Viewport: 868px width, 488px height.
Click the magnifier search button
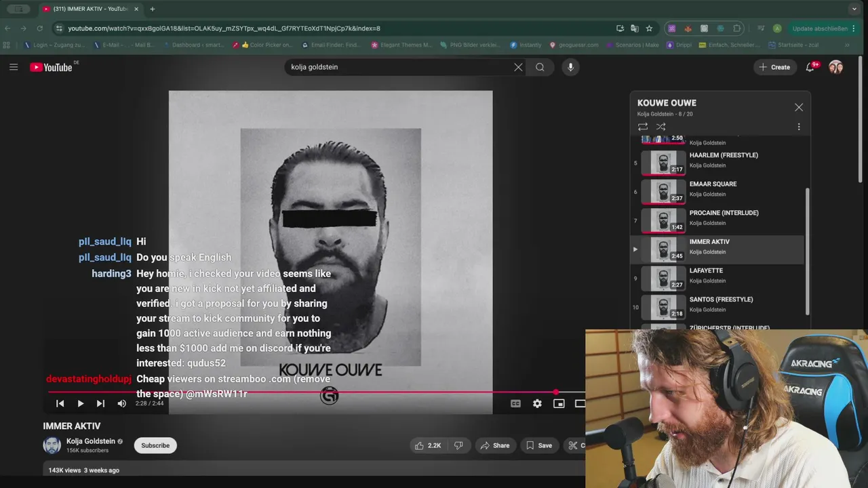540,67
